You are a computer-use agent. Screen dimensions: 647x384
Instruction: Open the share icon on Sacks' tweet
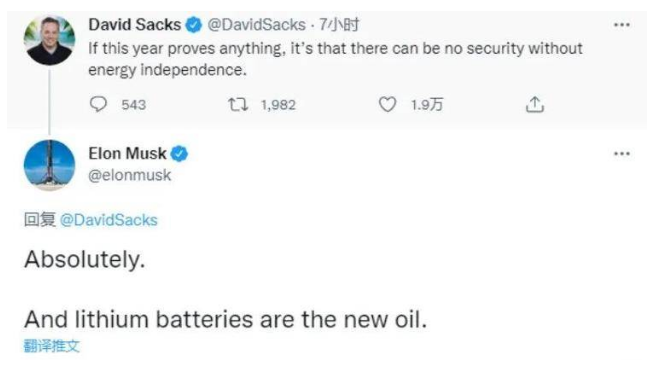pos(535,104)
